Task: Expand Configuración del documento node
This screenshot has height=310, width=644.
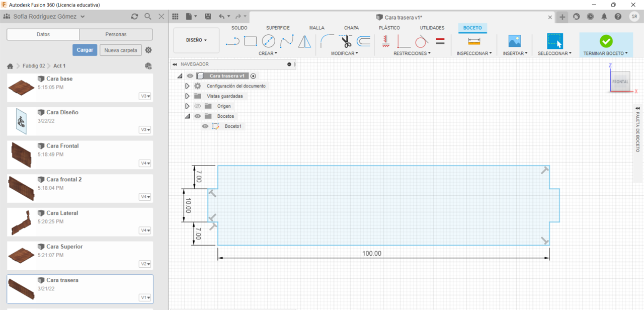Action: (187, 86)
